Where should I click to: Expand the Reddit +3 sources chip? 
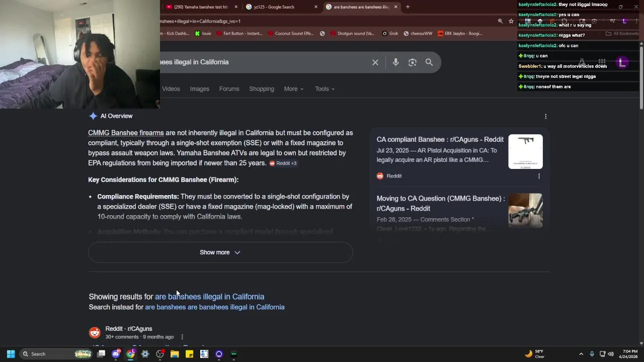tap(283, 163)
